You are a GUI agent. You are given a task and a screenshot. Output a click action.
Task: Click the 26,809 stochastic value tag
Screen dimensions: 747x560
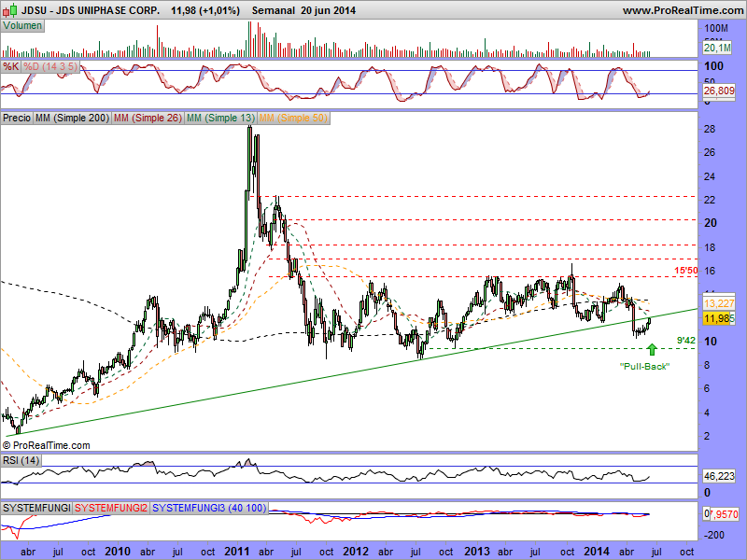coord(719,91)
